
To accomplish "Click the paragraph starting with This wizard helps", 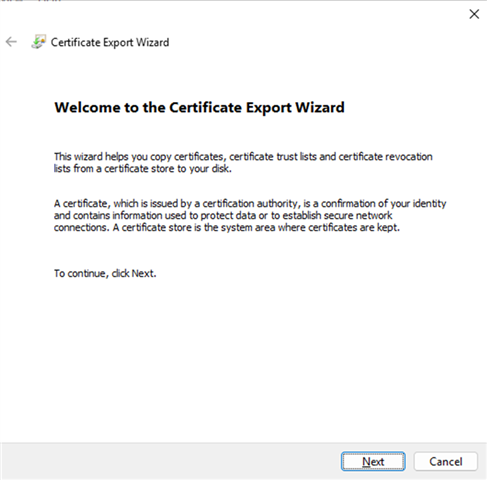I will coord(243,163).
